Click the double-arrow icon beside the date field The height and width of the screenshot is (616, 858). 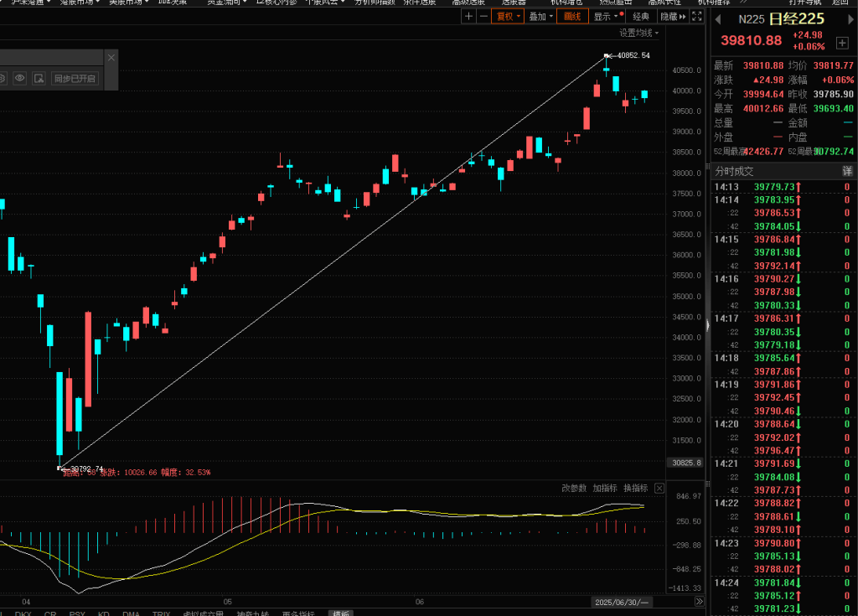click(700, 602)
